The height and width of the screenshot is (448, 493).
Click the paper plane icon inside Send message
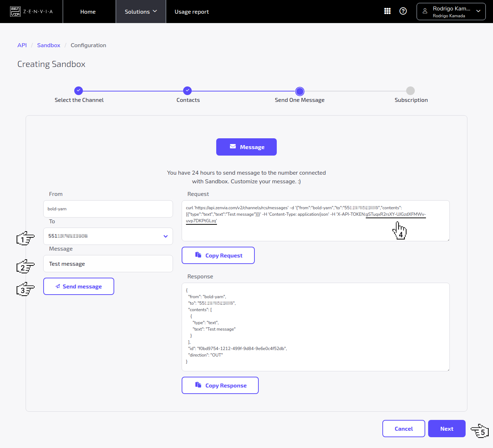tap(58, 286)
